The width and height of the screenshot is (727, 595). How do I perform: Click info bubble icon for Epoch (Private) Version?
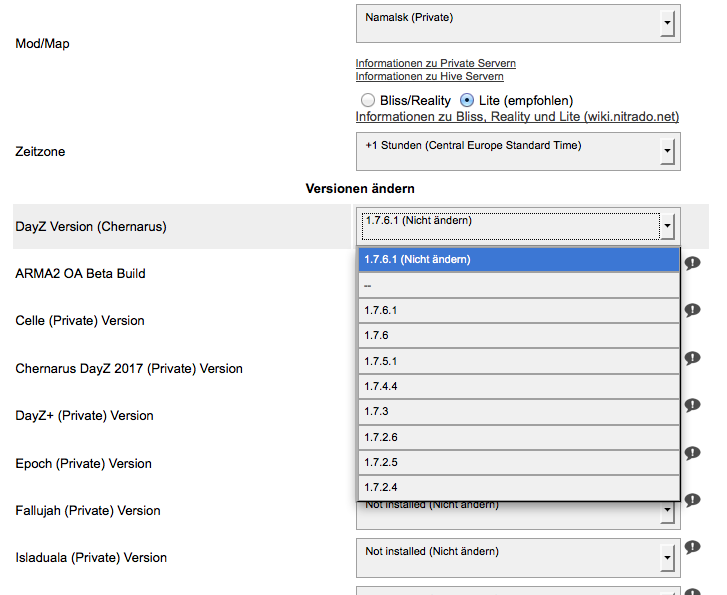692,453
